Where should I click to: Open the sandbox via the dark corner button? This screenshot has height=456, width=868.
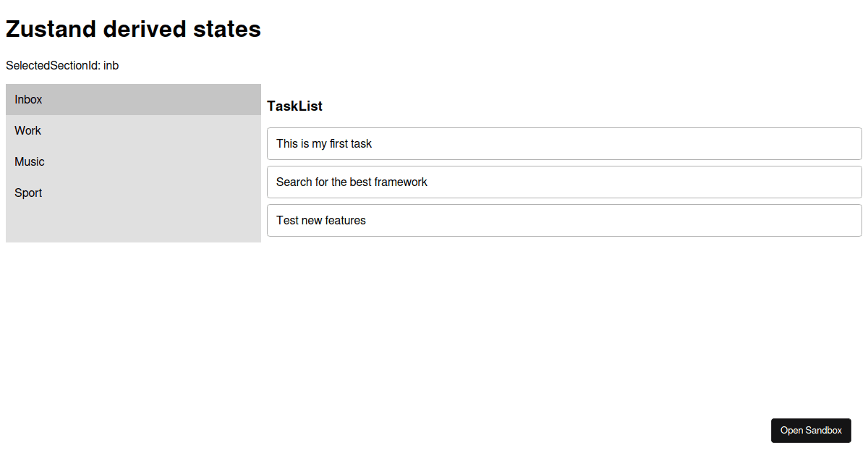811,430
